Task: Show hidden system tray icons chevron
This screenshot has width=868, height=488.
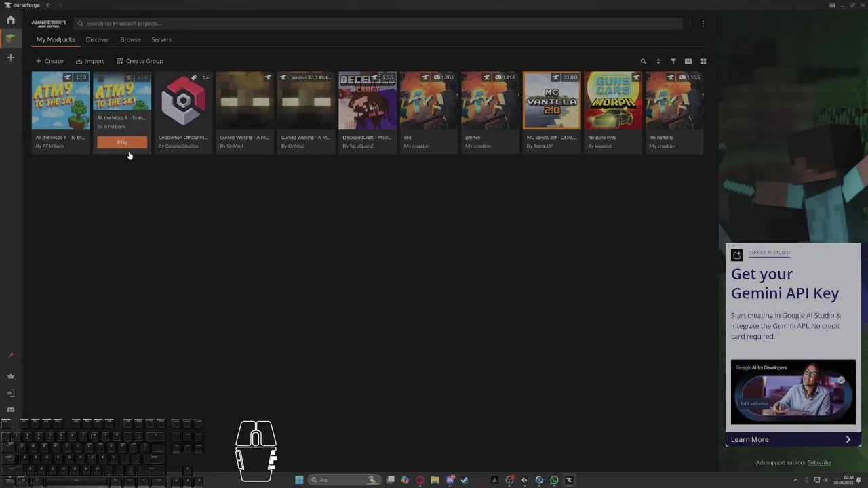Action: (x=795, y=480)
